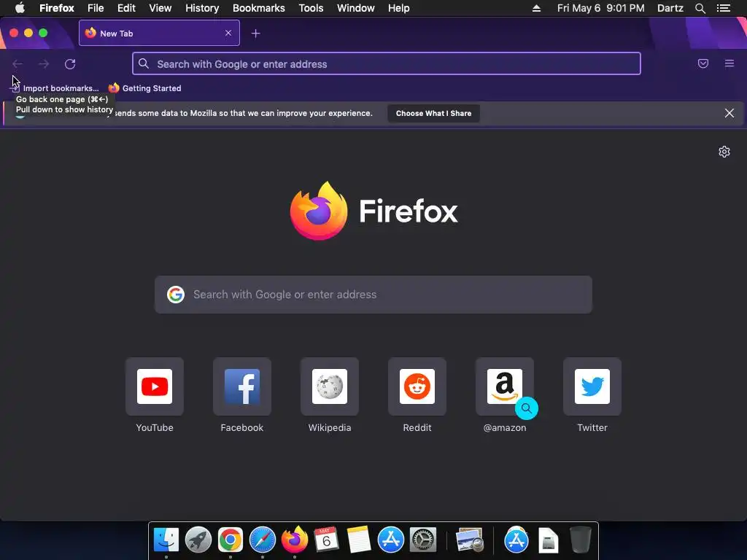Open System Preferences from the Dock
The height and width of the screenshot is (560, 747).
coord(423,540)
